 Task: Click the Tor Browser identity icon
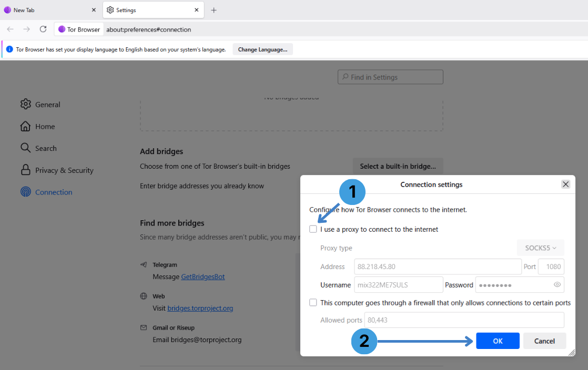(x=62, y=29)
